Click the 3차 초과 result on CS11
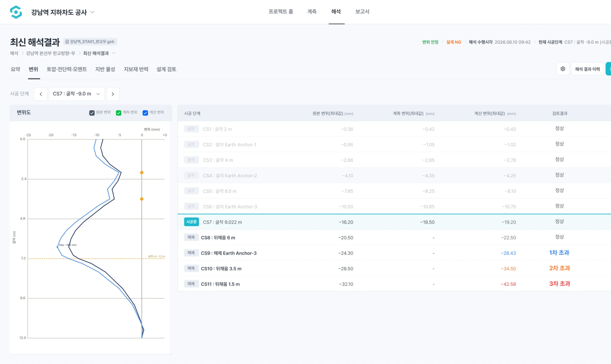 [560, 284]
